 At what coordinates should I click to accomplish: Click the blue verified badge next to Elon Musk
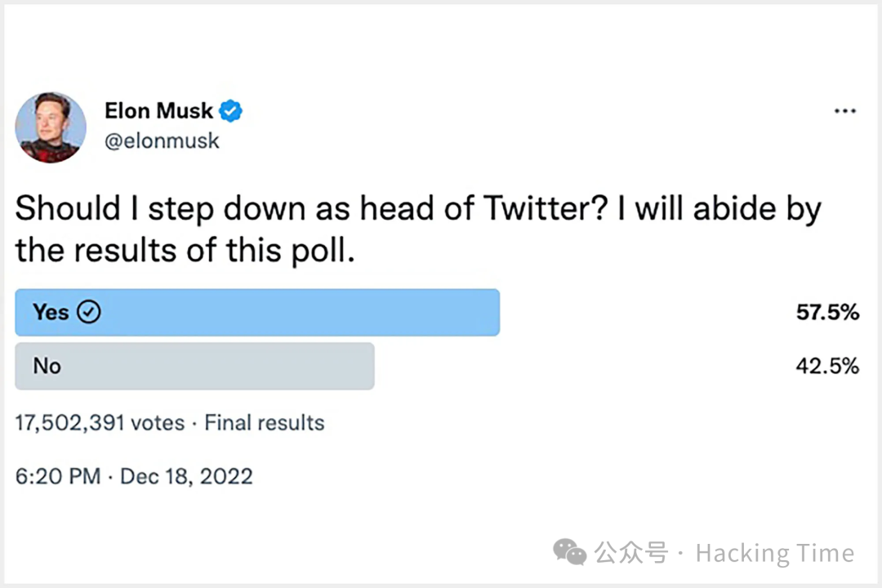click(x=229, y=110)
